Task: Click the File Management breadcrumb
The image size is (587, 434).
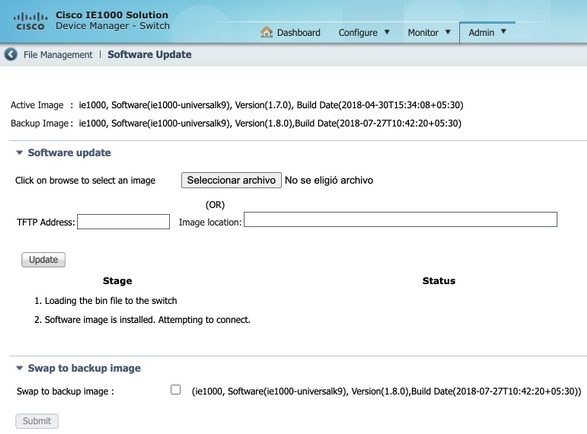Action: tap(58, 55)
